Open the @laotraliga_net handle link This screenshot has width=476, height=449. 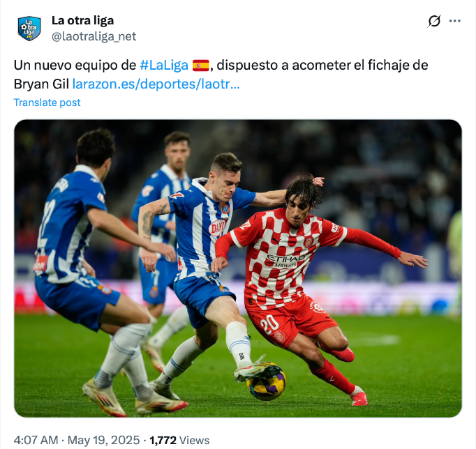click(x=94, y=36)
